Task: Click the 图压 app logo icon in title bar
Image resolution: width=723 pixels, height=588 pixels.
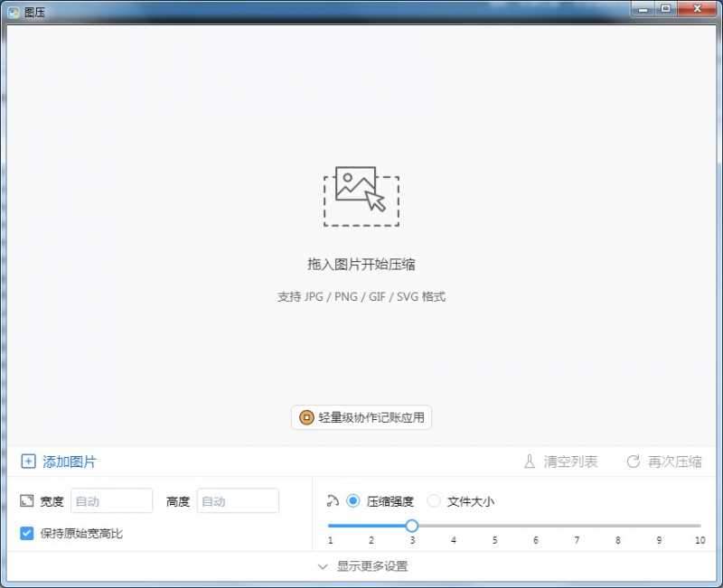Action: [13, 11]
